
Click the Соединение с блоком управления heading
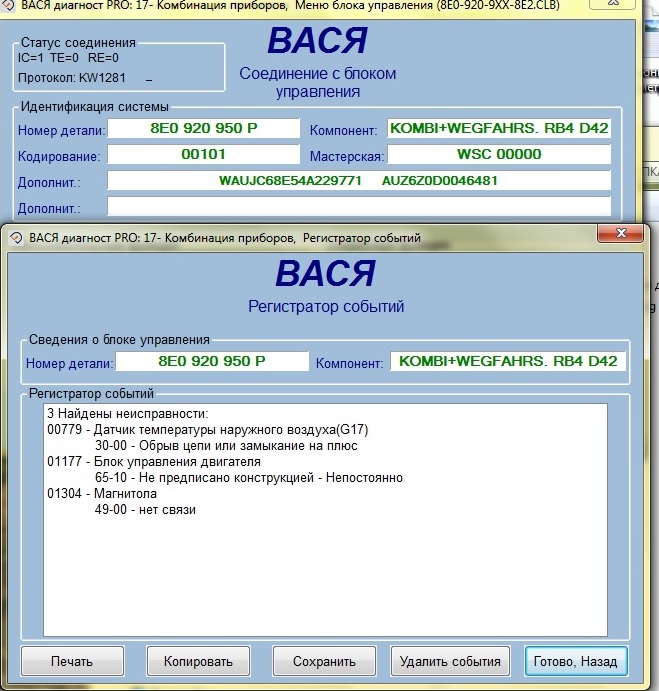click(x=318, y=82)
